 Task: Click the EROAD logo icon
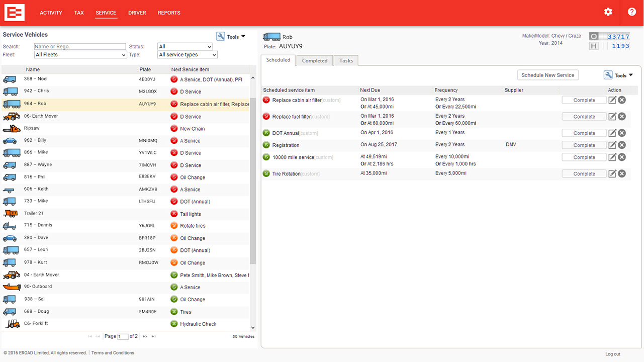point(15,13)
